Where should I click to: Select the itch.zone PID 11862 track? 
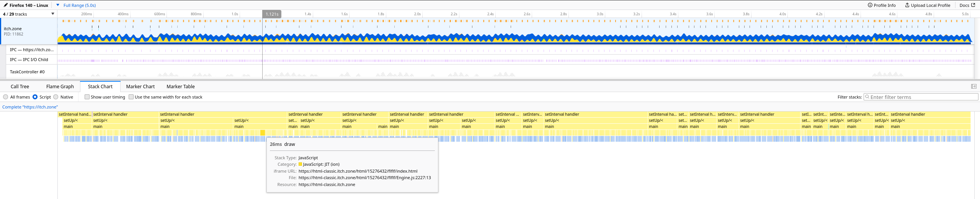pos(29,31)
